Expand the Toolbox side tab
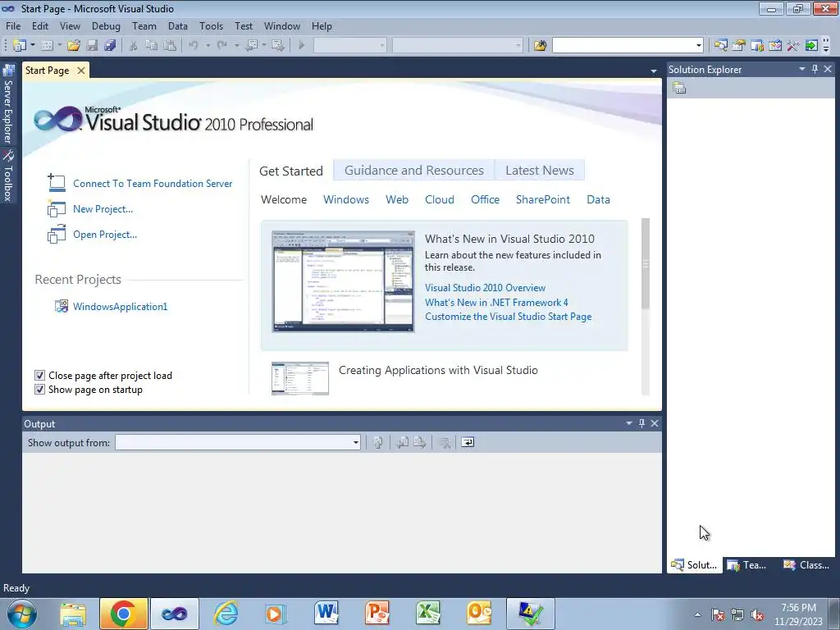The height and width of the screenshot is (630, 840). [x=8, y=176]
